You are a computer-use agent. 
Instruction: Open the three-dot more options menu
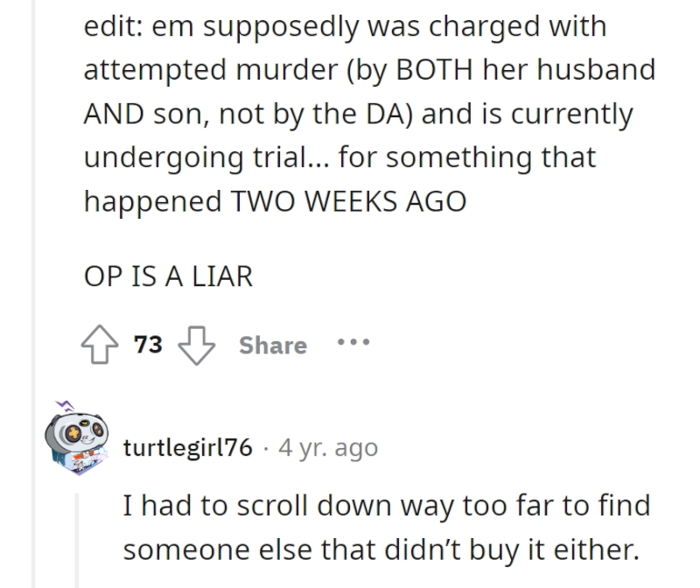[x=353, y=342]
